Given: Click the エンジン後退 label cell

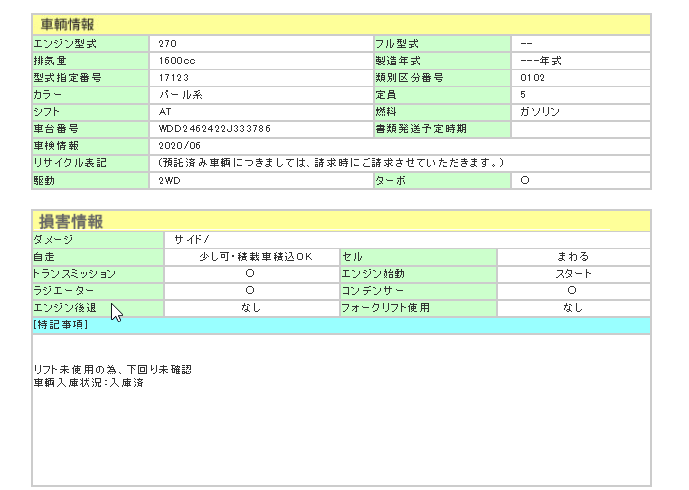Looking at the screenshot, I should pyautogui.click(x=66, y=308).
